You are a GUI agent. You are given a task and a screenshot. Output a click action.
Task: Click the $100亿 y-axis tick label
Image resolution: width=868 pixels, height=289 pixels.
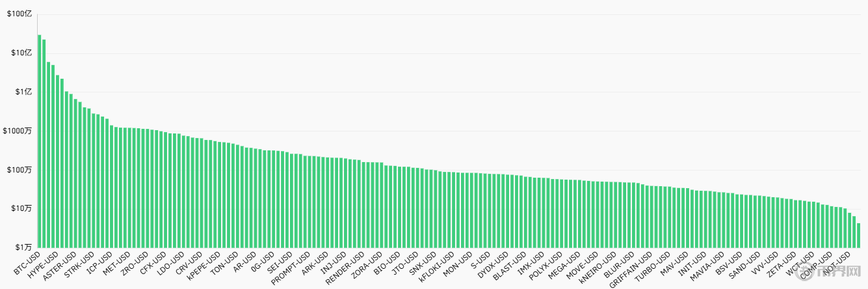pyautogui.click(x=20, y=14)
